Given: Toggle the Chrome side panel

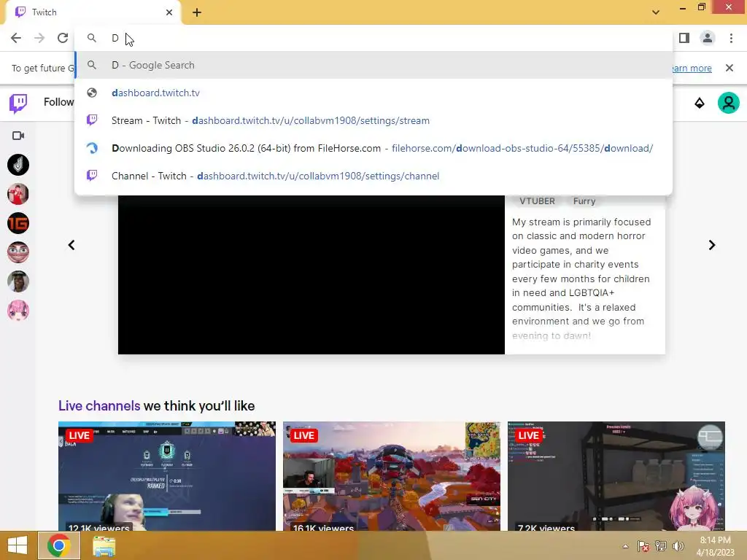Looking at the screenshot, I should [684, 38].
